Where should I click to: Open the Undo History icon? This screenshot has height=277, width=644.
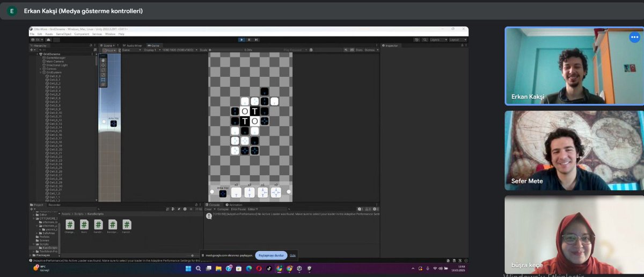point(417,40)
